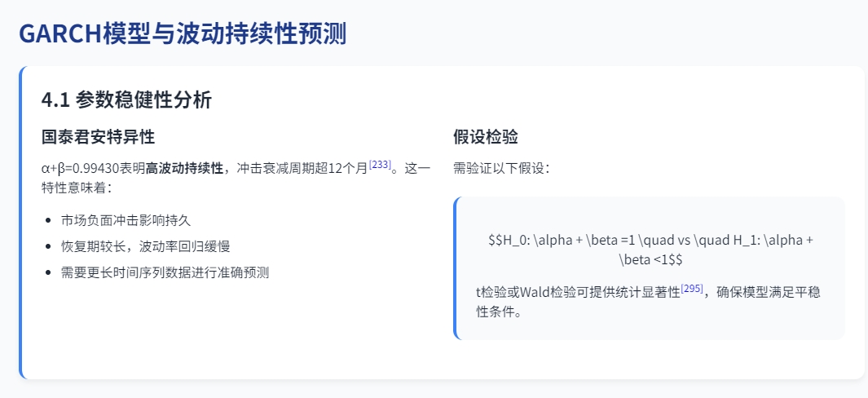Click the 国泰君安特异性 subheading

click(98, 136)
